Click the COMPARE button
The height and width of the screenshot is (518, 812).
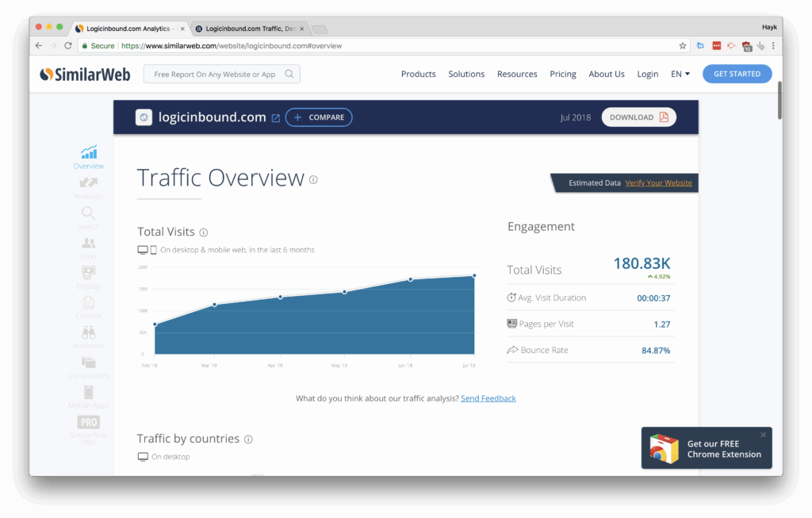pyautogui.click(x=319, y=117)
